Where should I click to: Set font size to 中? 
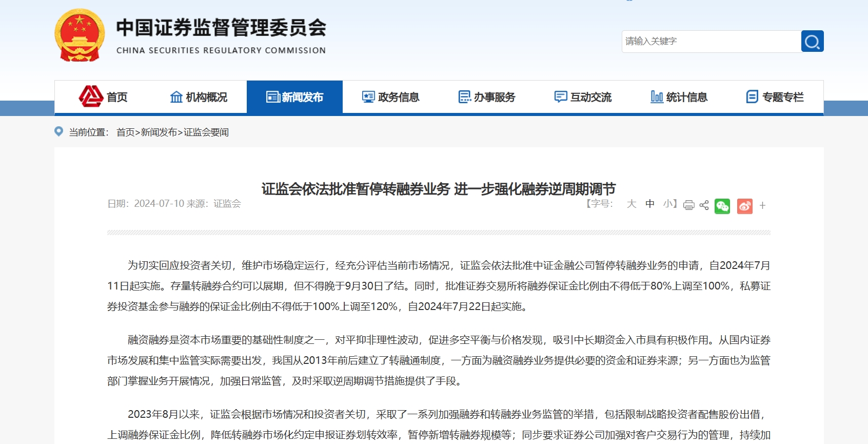(x=650, y=204)
